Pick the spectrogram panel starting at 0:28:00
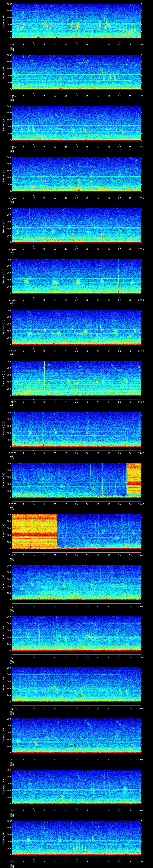The image size is (153, 868). click(x=76, y=736)
